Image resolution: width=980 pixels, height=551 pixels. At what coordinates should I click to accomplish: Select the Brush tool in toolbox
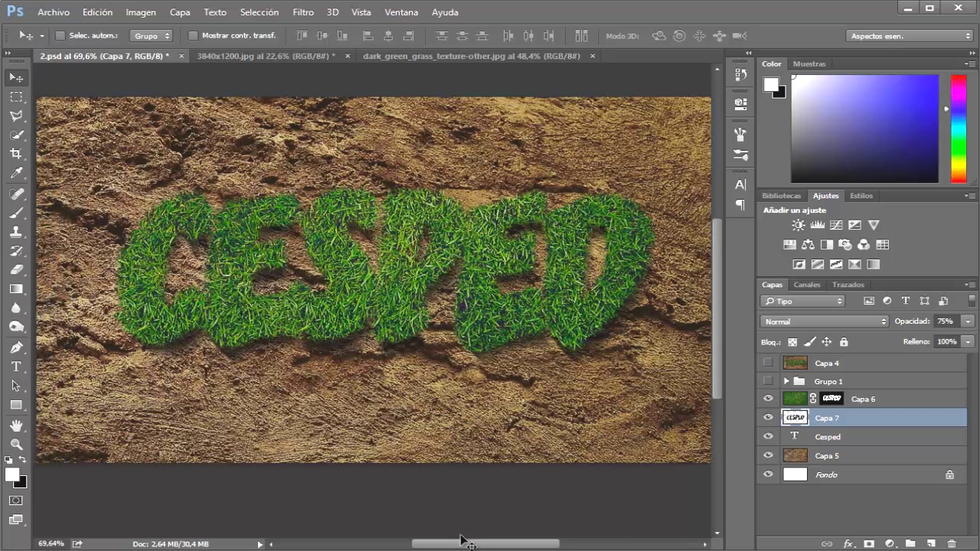pos(16,214)
